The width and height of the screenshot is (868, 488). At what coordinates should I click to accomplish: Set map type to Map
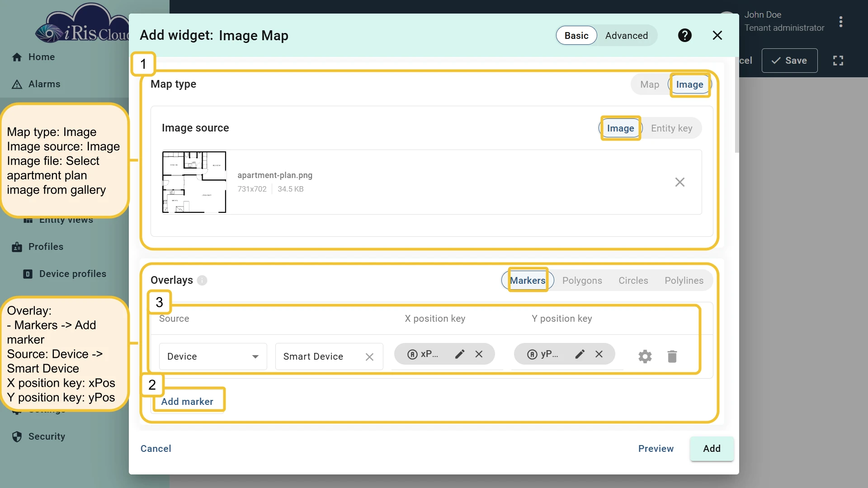[x=650, y=84]
